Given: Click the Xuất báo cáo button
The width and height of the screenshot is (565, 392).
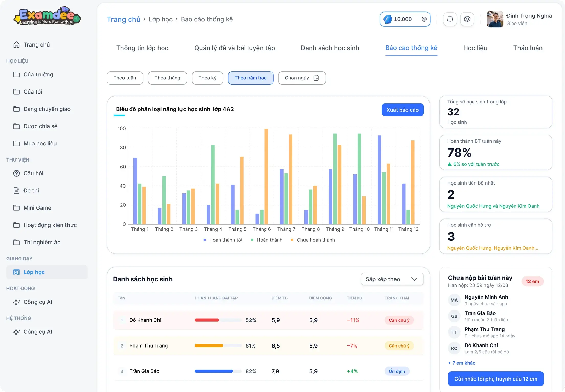Looking at the screenshot, I should tap(402, 110).
